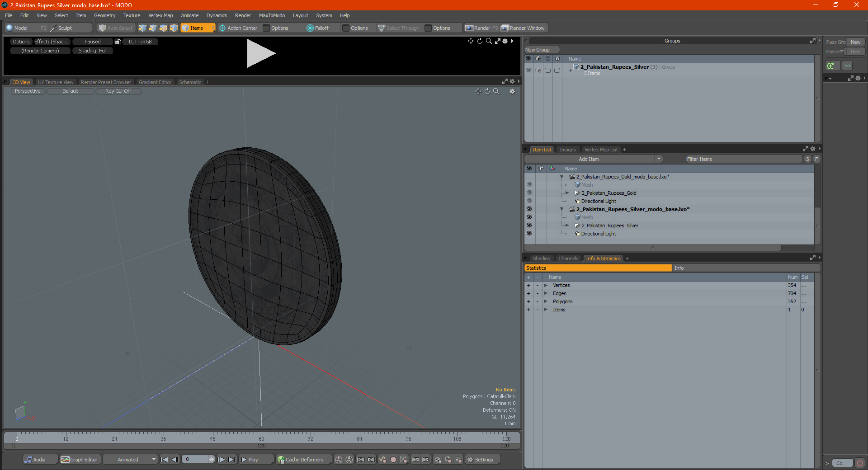The image size is (868, 470).
Task: Go to last frame
Action: 232,460
